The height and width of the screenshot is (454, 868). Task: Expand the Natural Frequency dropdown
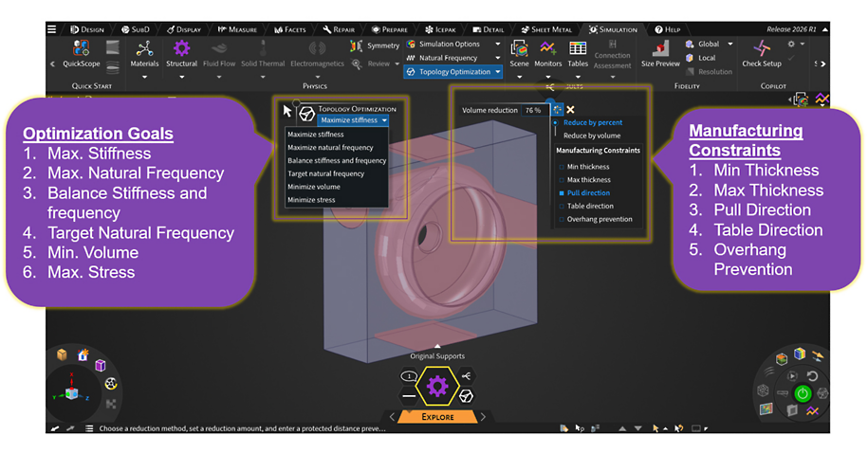click(498, 58)
